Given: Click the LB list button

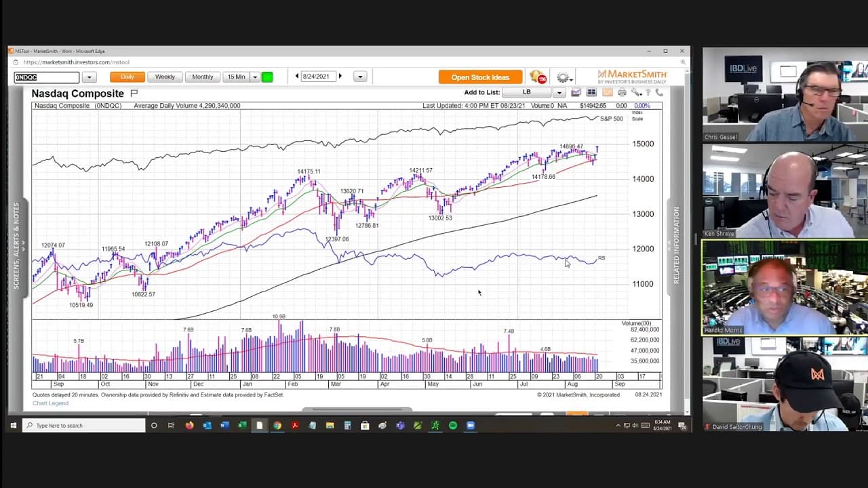Looking at the screenshot, I should pos(528,92).
